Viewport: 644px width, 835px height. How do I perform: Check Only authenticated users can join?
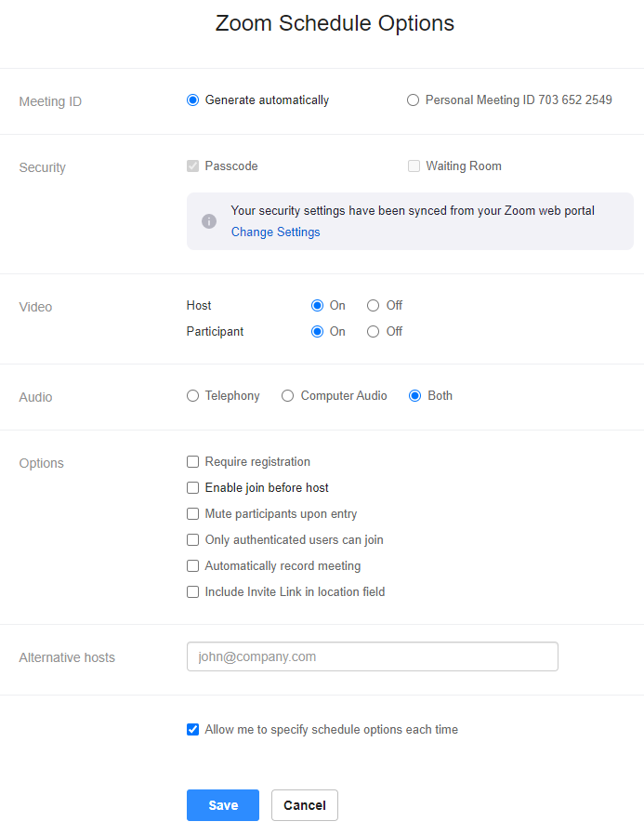(x=192, y=540)
